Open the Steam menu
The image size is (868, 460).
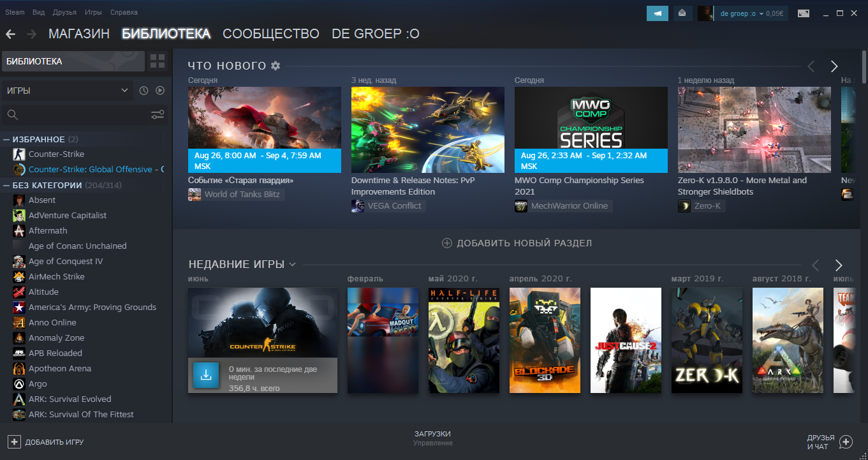click(x=15, y=12)
